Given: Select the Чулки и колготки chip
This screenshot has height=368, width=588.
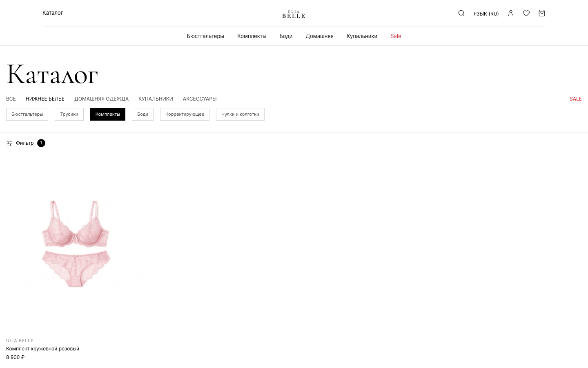Looking at the screenshot, I should point(240,114).
